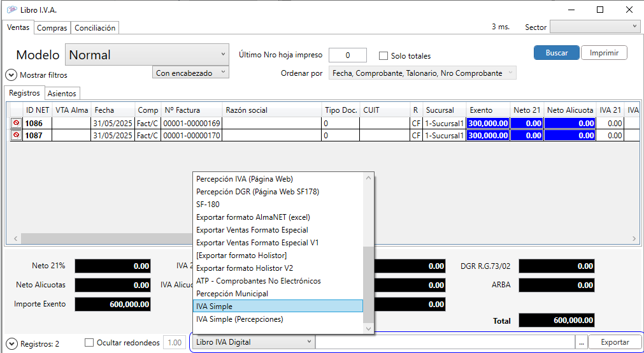The width and height of the screenshot is (644, 353).
Task: Select Exportar formato Holistor V2 option
Action: tap(245, 268)
